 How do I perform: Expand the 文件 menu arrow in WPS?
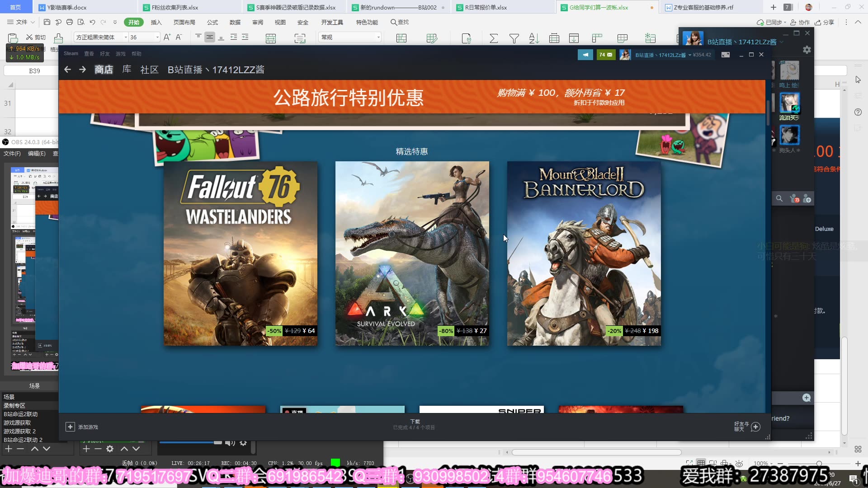coord(33,22)
